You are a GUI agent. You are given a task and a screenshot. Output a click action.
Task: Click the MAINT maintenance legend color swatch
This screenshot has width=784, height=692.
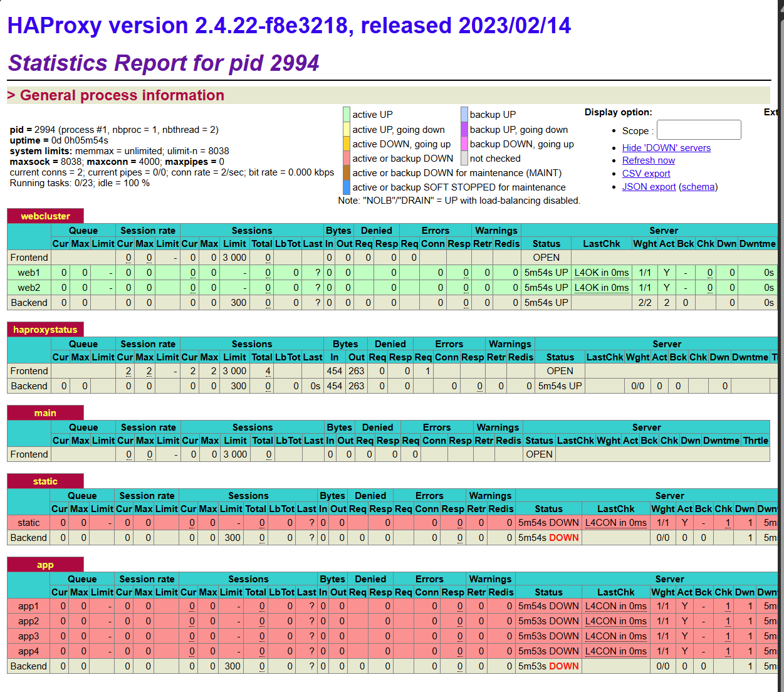347,172
